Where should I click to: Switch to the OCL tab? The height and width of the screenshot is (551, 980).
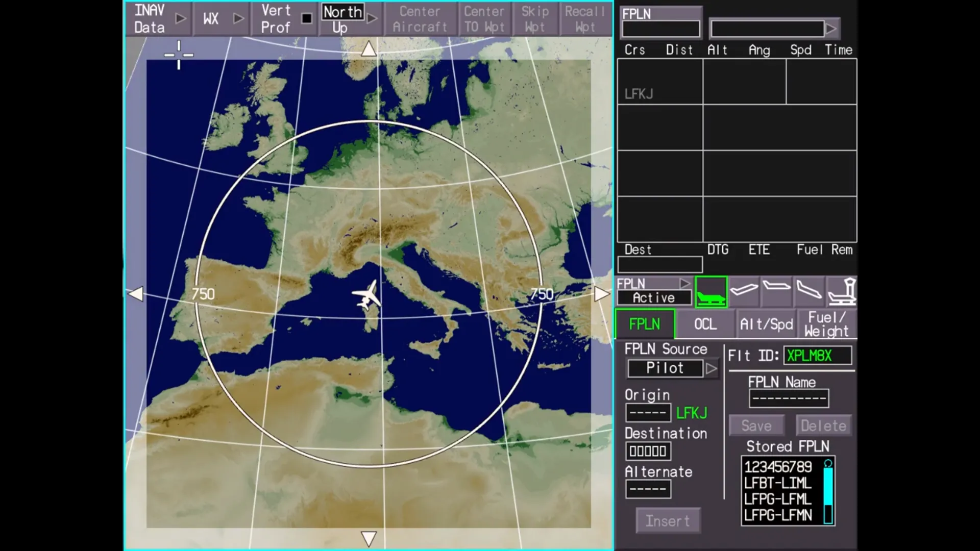[x=705, y=324]
